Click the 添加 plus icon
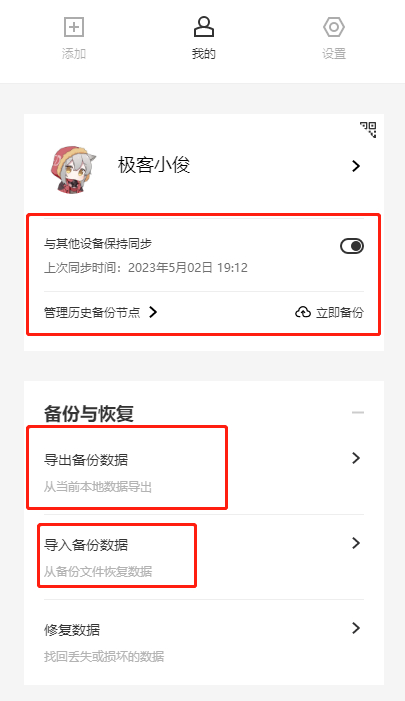Image resolution: width=405 pixels, height=701 pixels. coord(74,27)
